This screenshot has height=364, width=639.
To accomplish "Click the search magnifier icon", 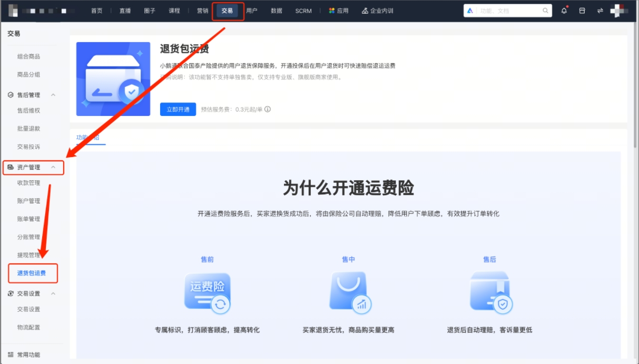I will click(x=545, y=10).
